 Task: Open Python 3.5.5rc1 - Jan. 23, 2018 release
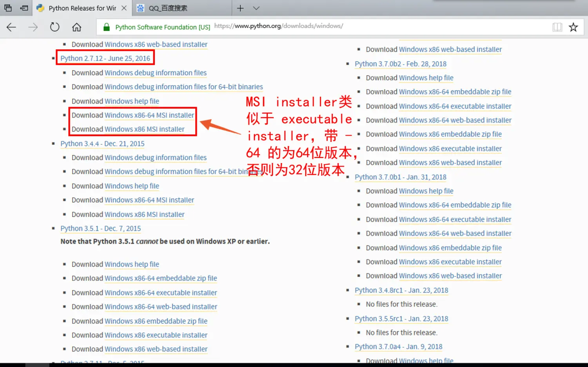pos(401,319)
